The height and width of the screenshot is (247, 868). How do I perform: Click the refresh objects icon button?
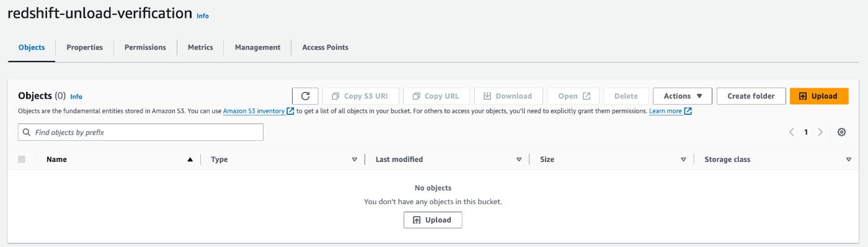point(305,96)
